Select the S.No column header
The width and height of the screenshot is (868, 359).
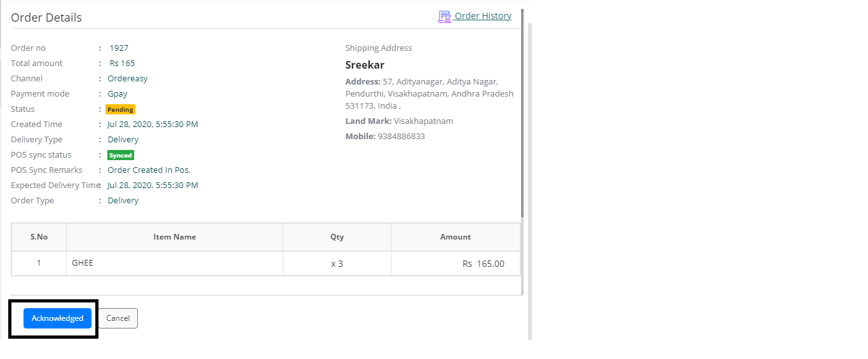[x=39, y=237]
